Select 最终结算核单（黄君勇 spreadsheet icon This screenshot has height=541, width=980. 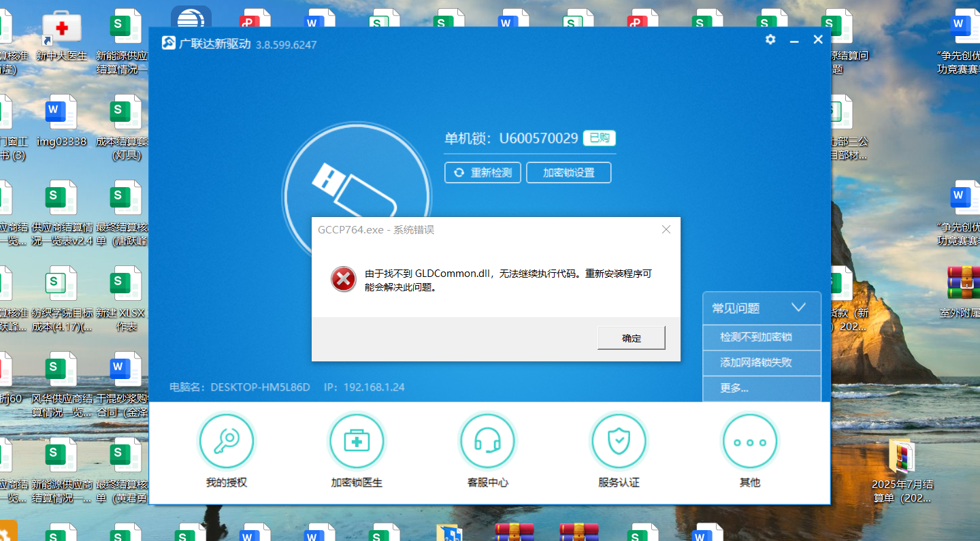(x=124, y=470)
